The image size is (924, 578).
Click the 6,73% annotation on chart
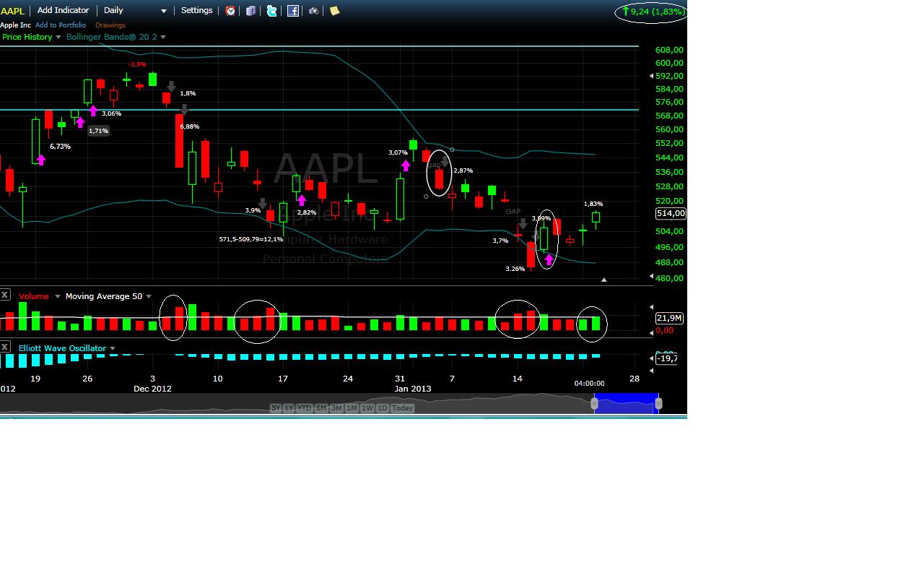click(60, 147)
